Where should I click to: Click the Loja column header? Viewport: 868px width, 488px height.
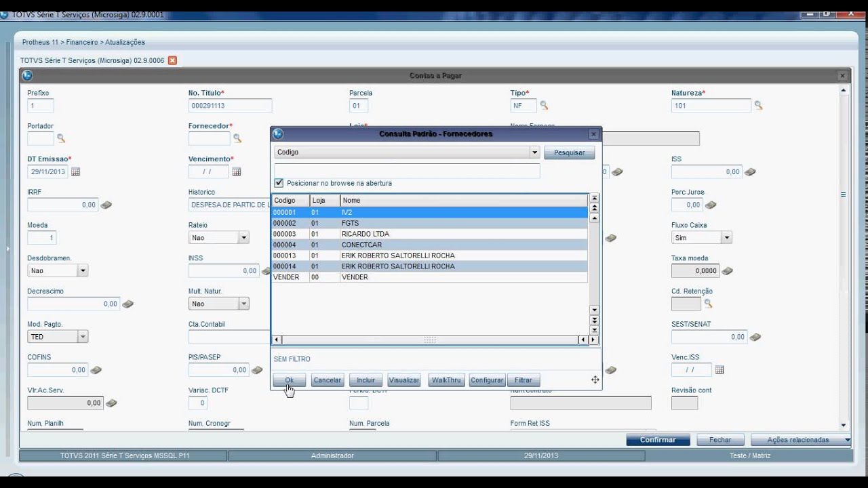325,201
